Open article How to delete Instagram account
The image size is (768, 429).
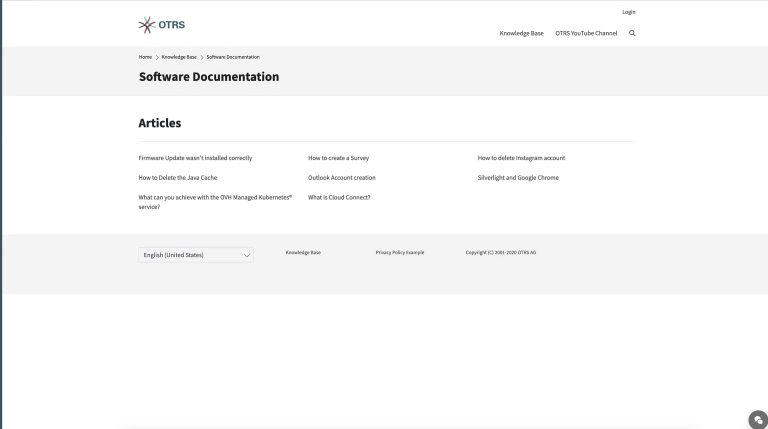tap(521, 158)
